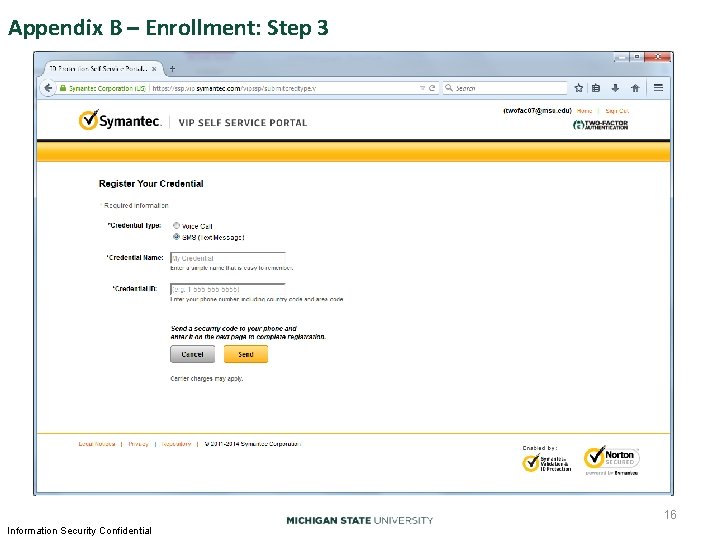Viewport: 720px width, 540px height.
Task: Click the Symantec Validation & ID Protection badge
Action: (546, 463)
